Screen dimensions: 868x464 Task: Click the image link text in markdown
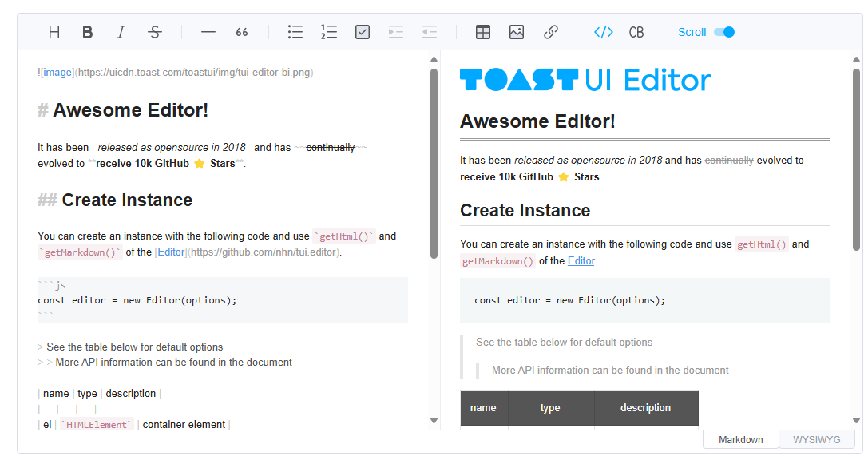point(57,73)
